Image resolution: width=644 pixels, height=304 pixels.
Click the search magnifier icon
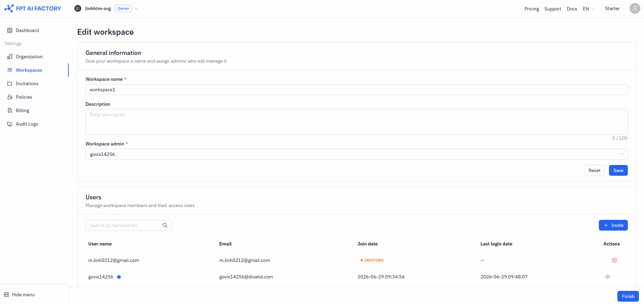165,225
